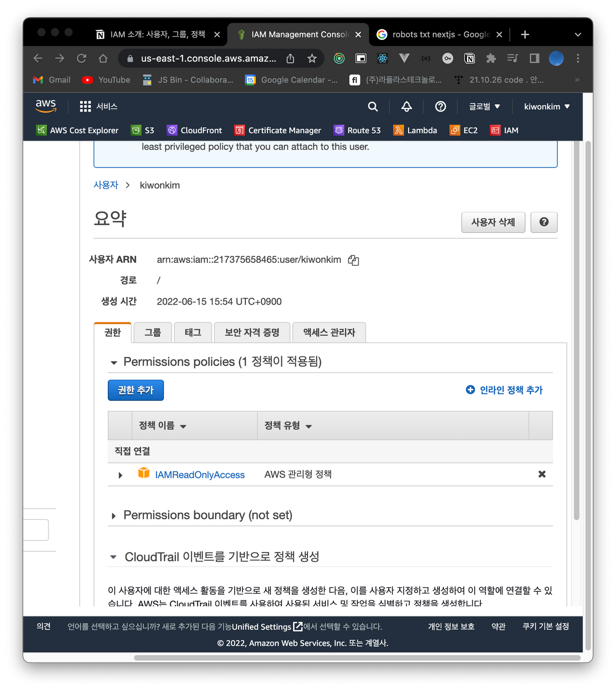Switch to the 액세스 관리자 tab
616x691 pixels.
coord(329,333)
